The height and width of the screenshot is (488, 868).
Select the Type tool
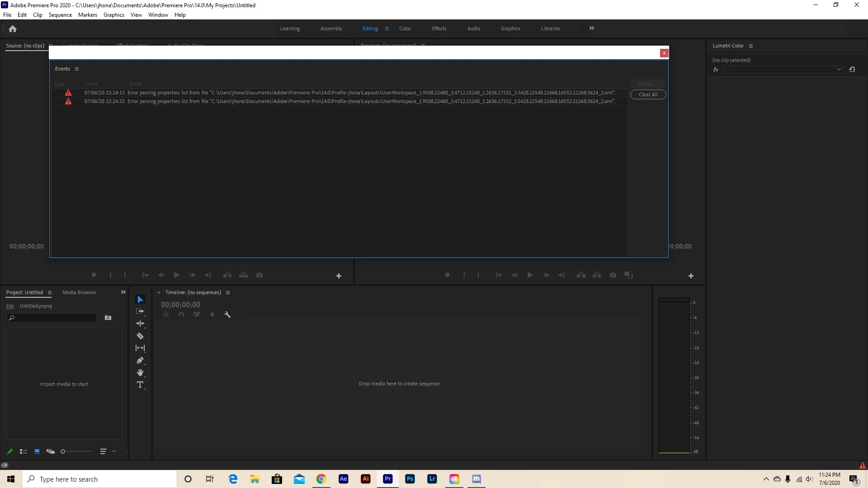coord(140,385)
